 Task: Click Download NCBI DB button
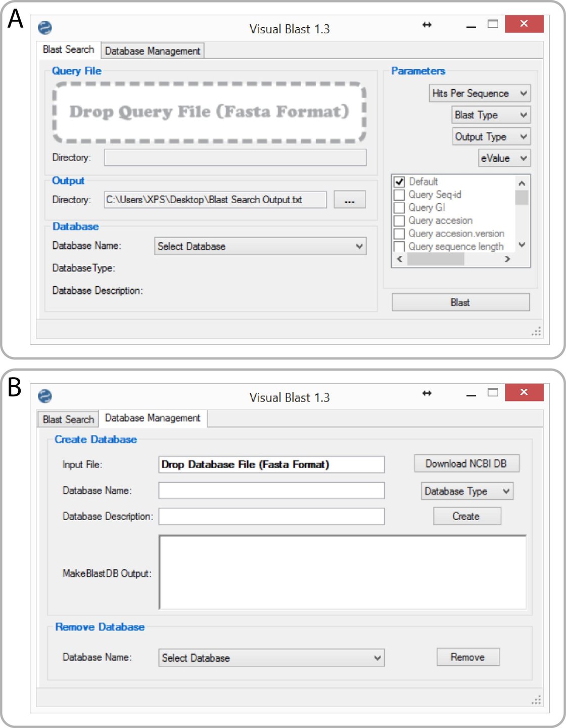click(x=466, y=464)
